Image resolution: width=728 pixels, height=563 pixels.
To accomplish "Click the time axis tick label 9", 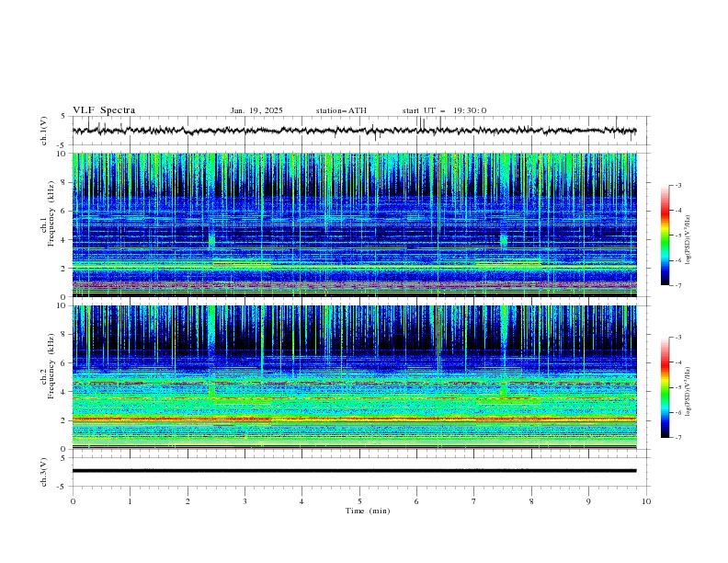I will [588, 501].
